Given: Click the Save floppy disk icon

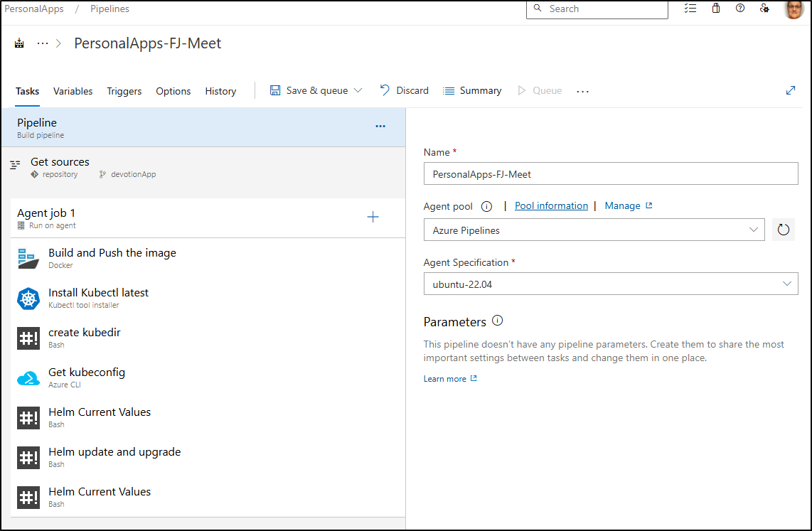Looking at the screenshot, I should click(275, 90).
